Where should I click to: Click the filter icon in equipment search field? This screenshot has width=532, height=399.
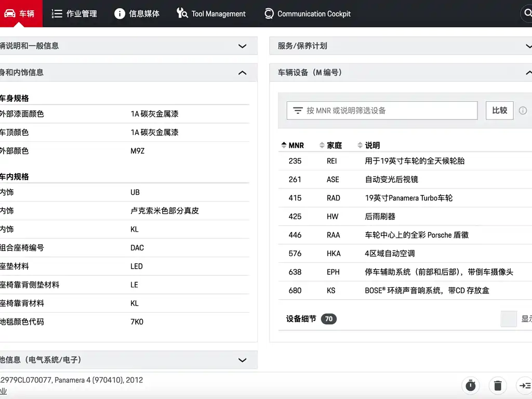pos(298,111)
